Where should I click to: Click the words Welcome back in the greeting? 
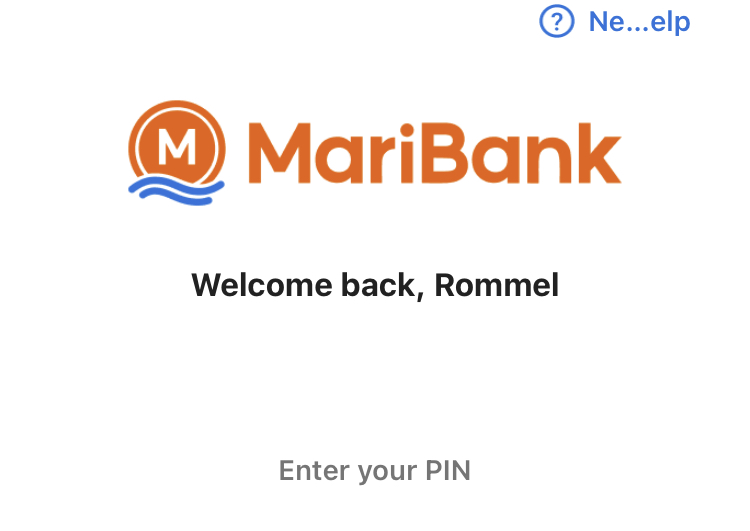tap(304, 286)
